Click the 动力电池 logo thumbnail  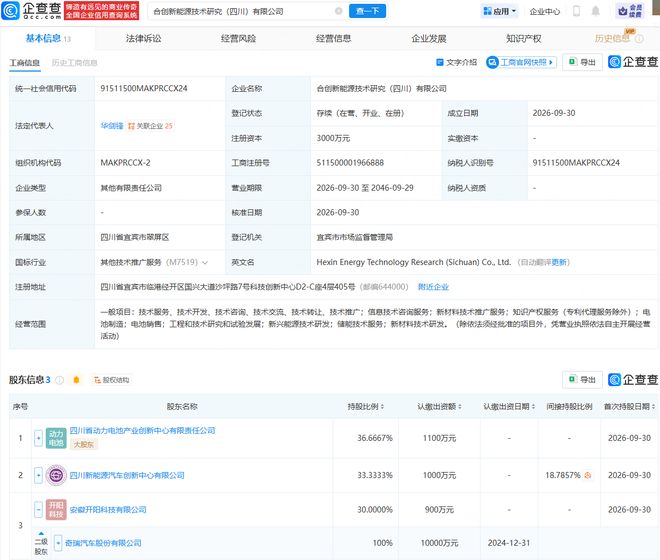click(x=56, y=438)
